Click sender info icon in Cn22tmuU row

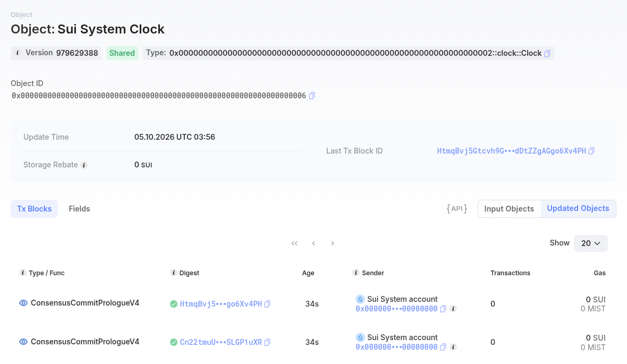point(453,347)
